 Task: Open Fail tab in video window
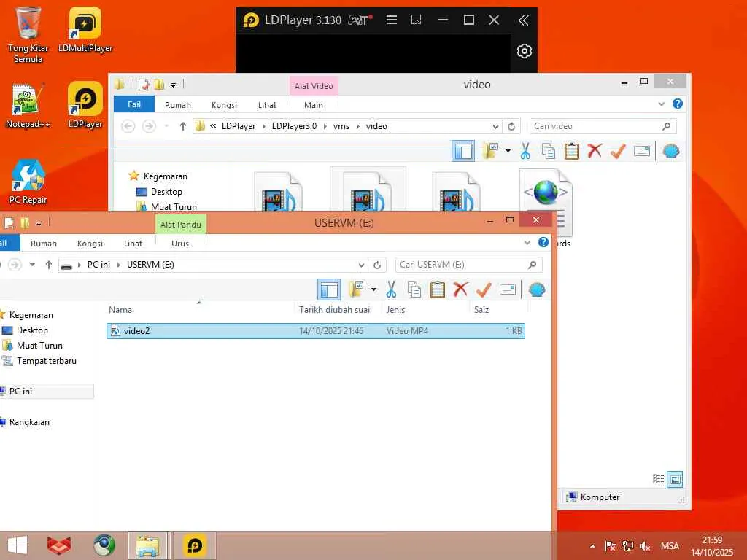pos(134,104)
